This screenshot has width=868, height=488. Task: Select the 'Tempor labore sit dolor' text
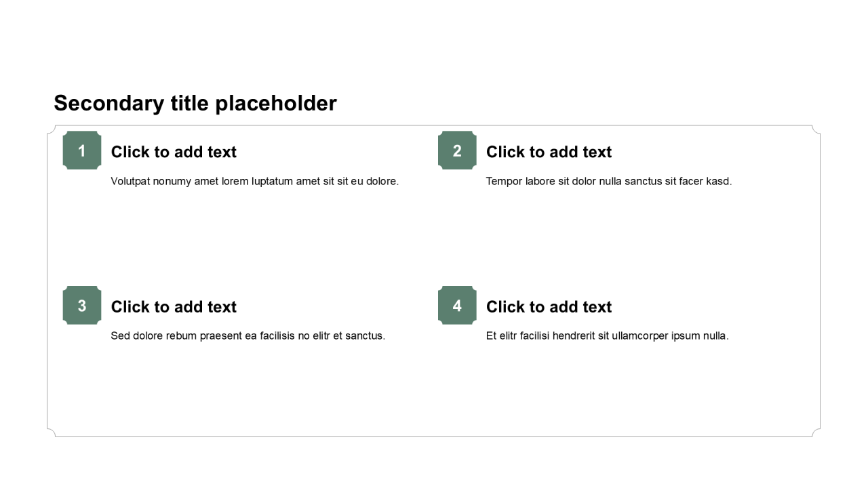pyautogui.click(x=609, y=181)
